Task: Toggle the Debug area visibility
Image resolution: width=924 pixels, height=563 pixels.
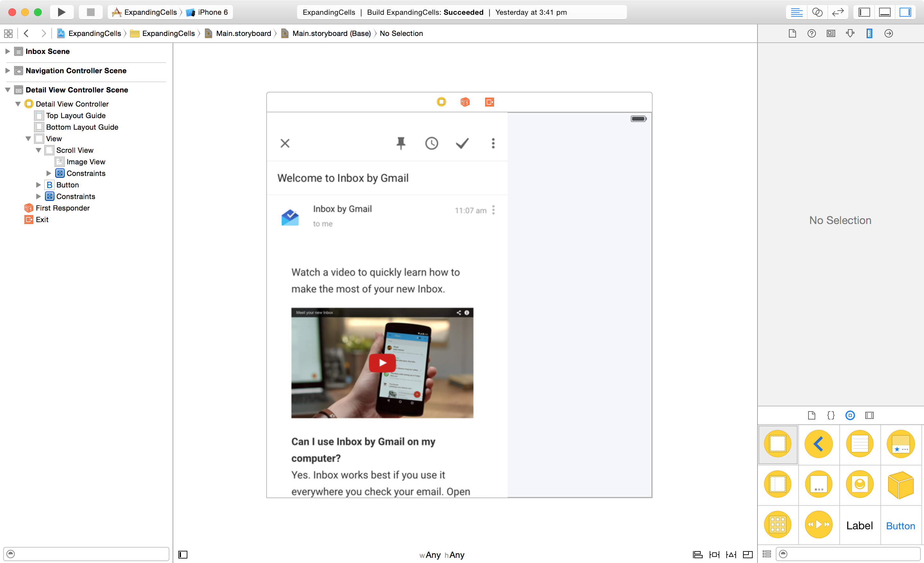Action: pos(884,12)
